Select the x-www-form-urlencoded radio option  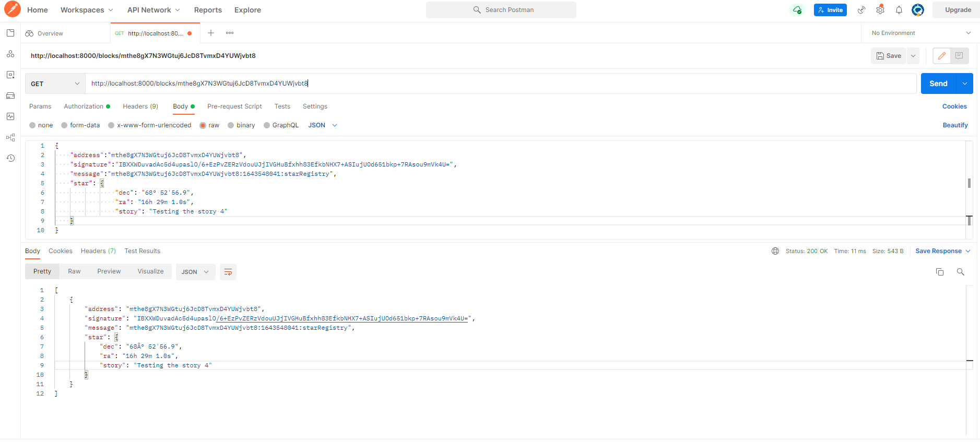click(x=150, y=125)
